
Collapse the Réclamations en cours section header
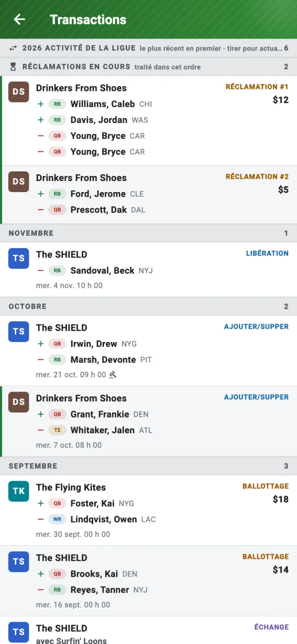click(148, 67)
